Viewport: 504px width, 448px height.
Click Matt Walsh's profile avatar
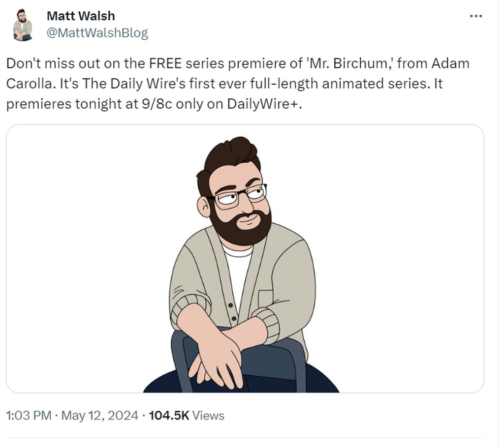(x=23, y=25)
